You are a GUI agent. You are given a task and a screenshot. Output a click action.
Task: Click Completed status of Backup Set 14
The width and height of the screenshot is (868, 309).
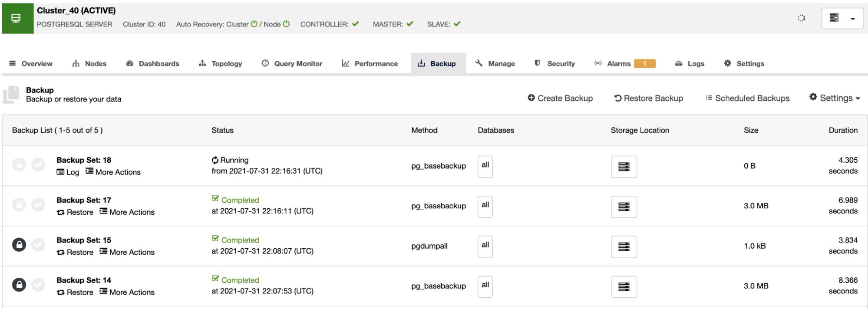coord(235,279)
